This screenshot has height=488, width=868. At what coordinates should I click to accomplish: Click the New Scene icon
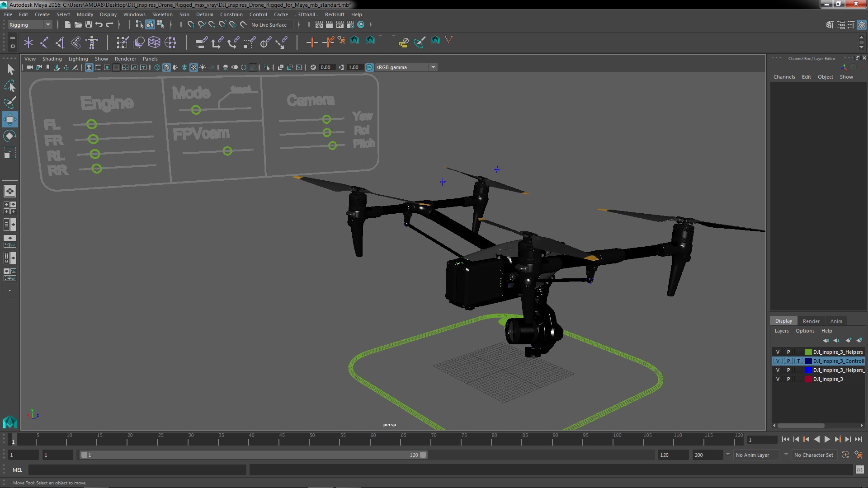67,25
